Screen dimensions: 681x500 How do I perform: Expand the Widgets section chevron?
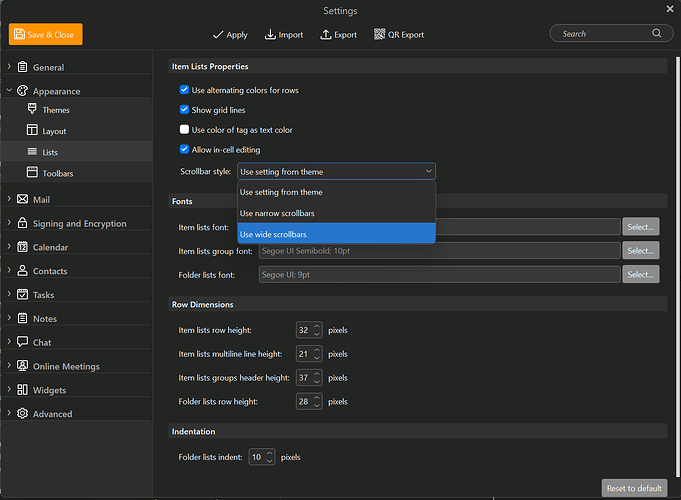[9, 389]
